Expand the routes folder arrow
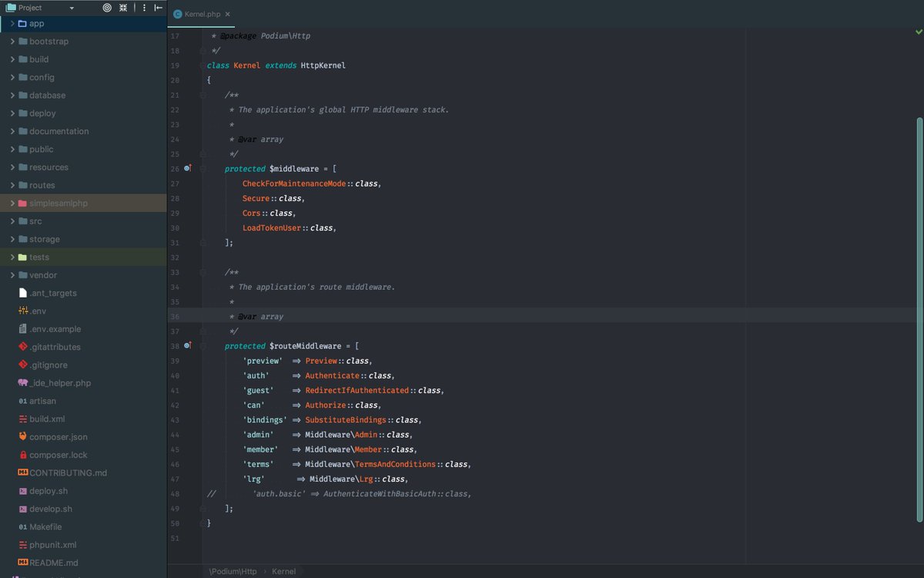 (x=13, y=185)
